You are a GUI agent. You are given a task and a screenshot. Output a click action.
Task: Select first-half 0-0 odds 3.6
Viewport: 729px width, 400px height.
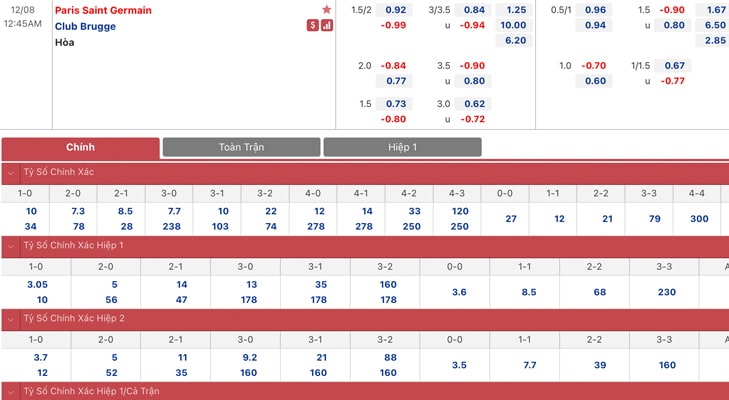tap(459, 292)
